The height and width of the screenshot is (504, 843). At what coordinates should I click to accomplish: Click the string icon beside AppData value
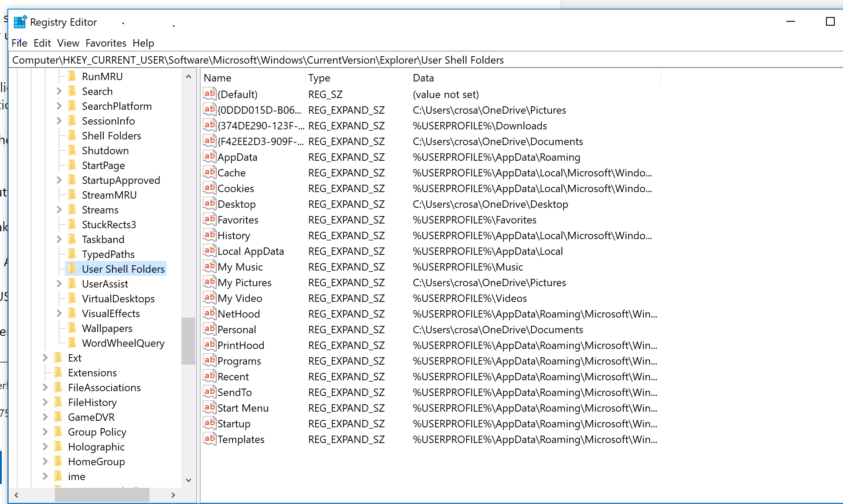(x=210, y=157)
